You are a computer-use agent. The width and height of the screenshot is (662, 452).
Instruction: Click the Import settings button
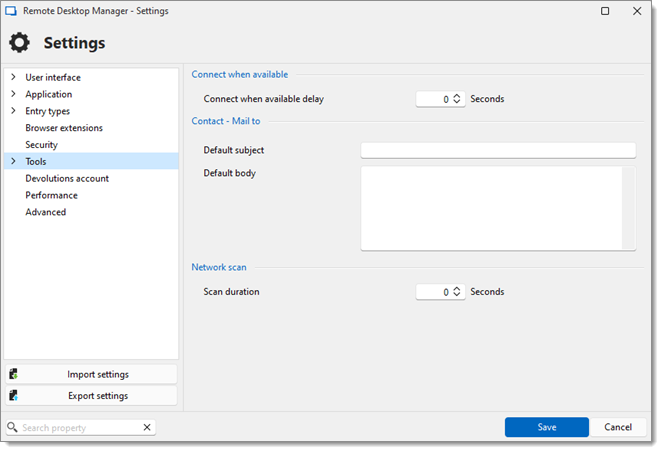click(91, 374)
